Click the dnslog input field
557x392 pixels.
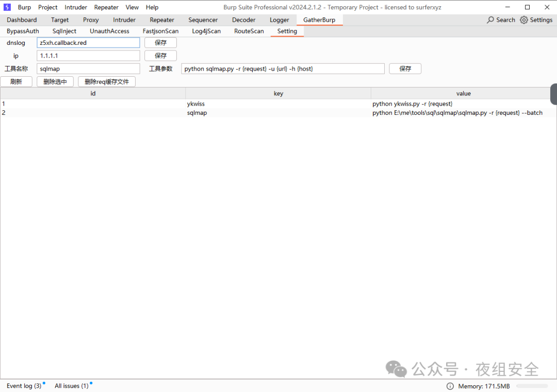coord(88,43)
